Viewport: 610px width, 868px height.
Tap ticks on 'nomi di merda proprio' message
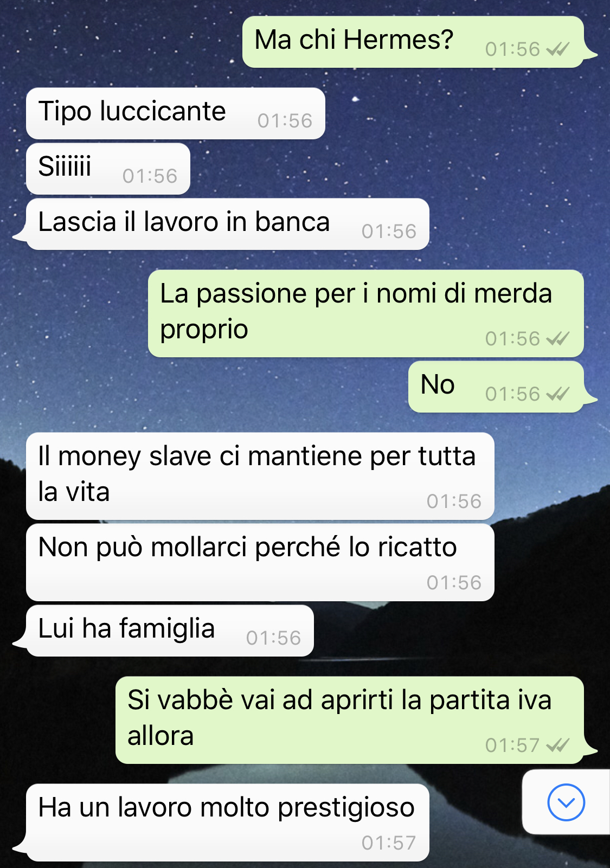(558, 339)
